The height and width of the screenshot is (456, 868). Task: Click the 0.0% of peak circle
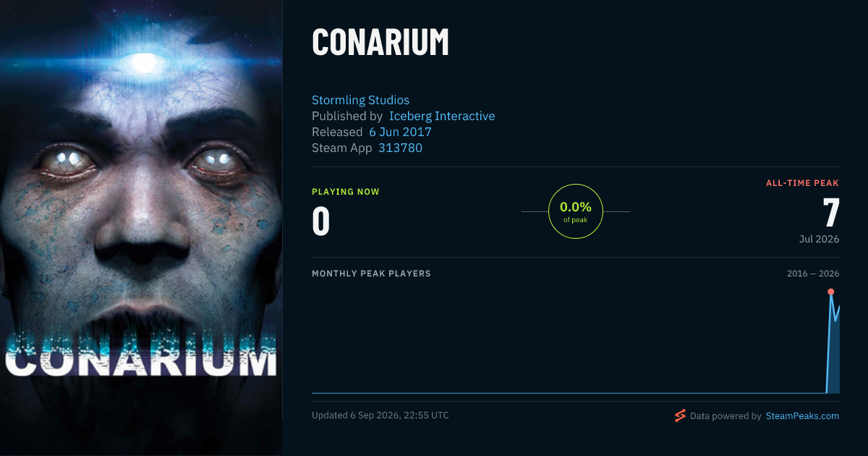pyautogui.click(x=576, y=211)
